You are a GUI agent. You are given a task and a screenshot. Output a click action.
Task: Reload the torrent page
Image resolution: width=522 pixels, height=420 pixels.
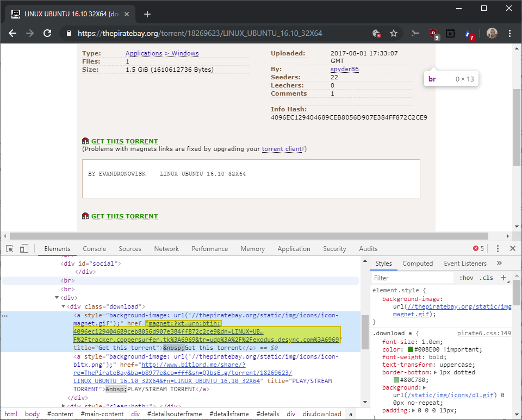[47, 33]
